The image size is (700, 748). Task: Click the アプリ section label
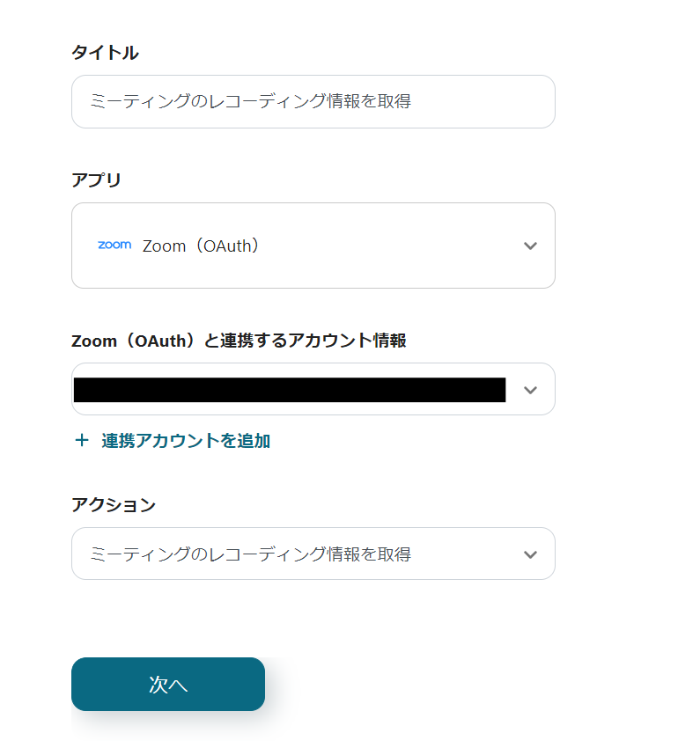point(96,180)
